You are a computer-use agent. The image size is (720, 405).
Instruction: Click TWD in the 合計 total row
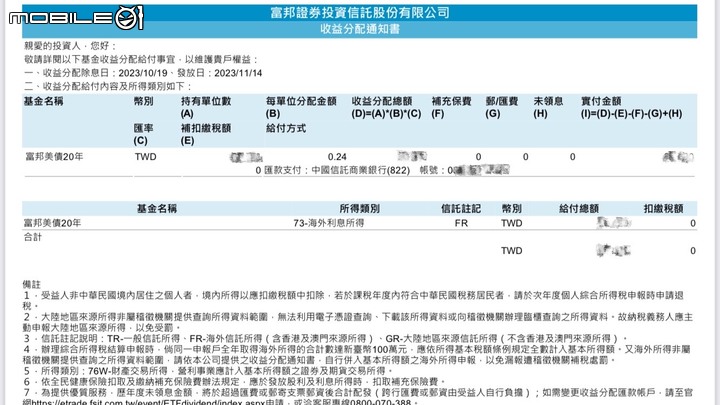click(x=512, y=251)
